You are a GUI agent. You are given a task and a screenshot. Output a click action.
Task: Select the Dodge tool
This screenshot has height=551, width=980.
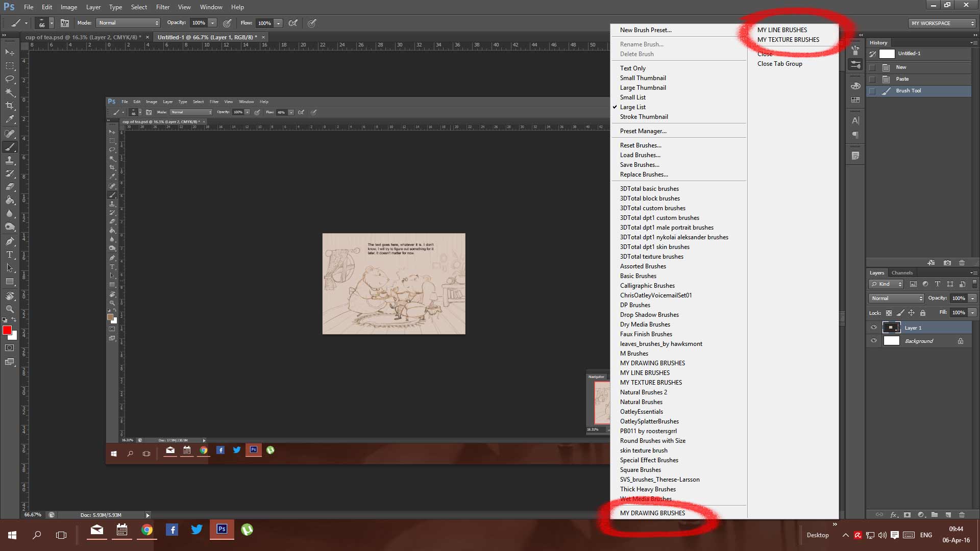coord(10,227)
